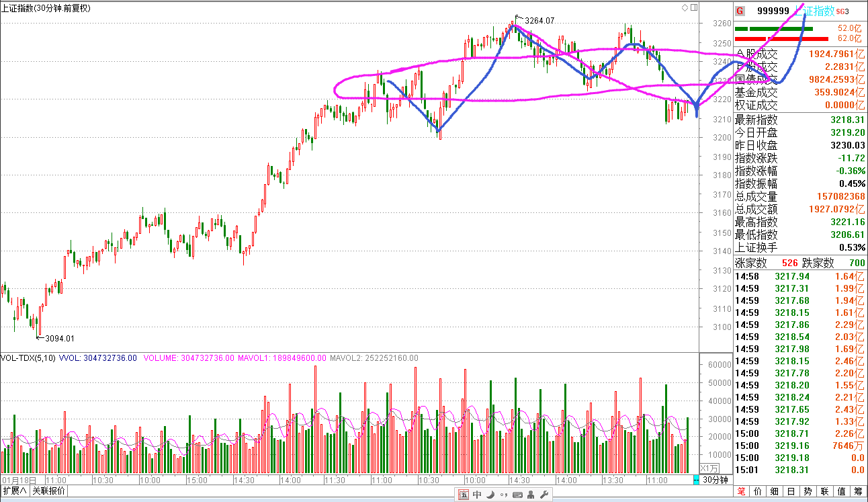Viewport: 868px width, 502px height.
Task: Click the green bar showing 52.0亿
Action: click(x=773, y=29)
